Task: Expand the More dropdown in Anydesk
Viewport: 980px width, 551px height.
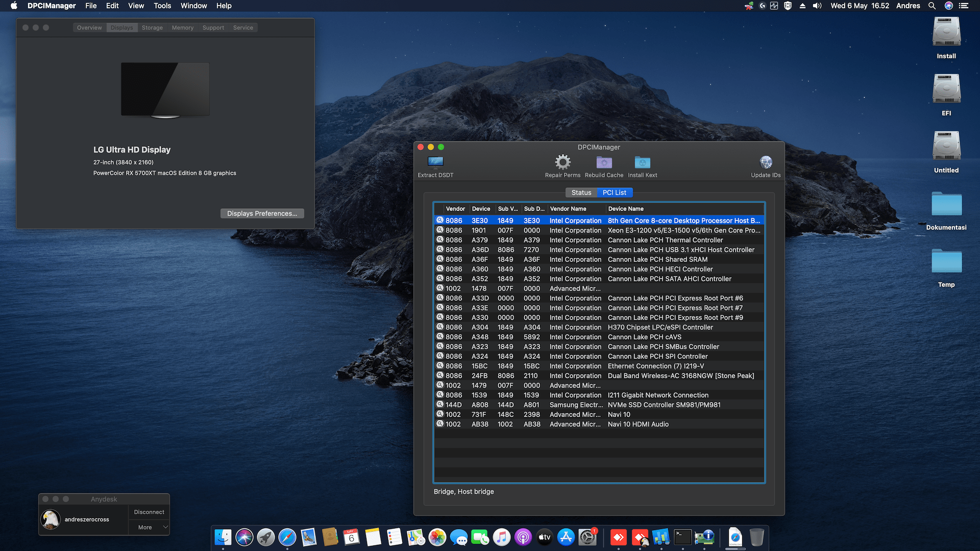Action: click(x=149, y=527)
